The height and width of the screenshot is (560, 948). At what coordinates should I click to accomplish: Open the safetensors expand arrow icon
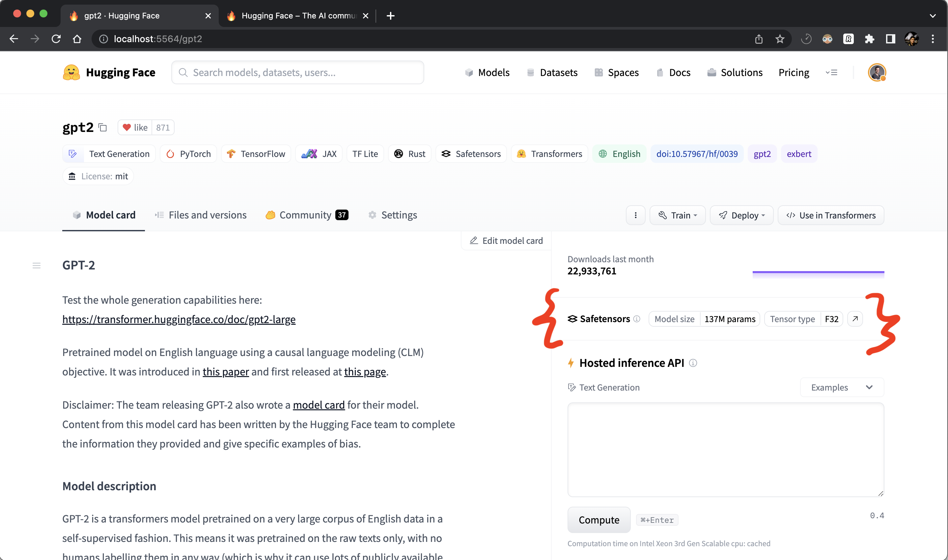click(855, 319)
